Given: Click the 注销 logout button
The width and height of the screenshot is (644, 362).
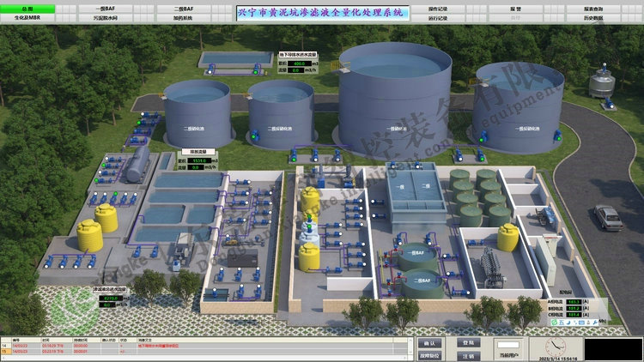Looking at the screenshot, I should pos(468,354).
